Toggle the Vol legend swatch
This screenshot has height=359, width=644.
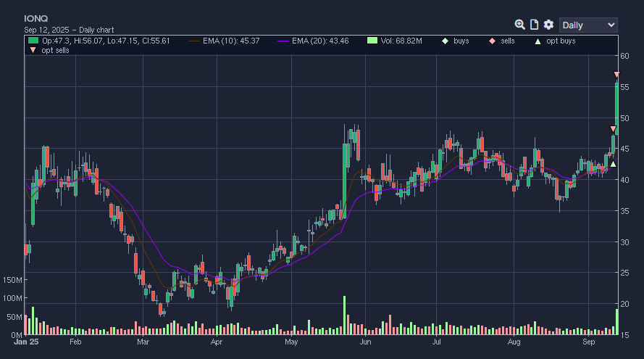[x=372, y=41]
